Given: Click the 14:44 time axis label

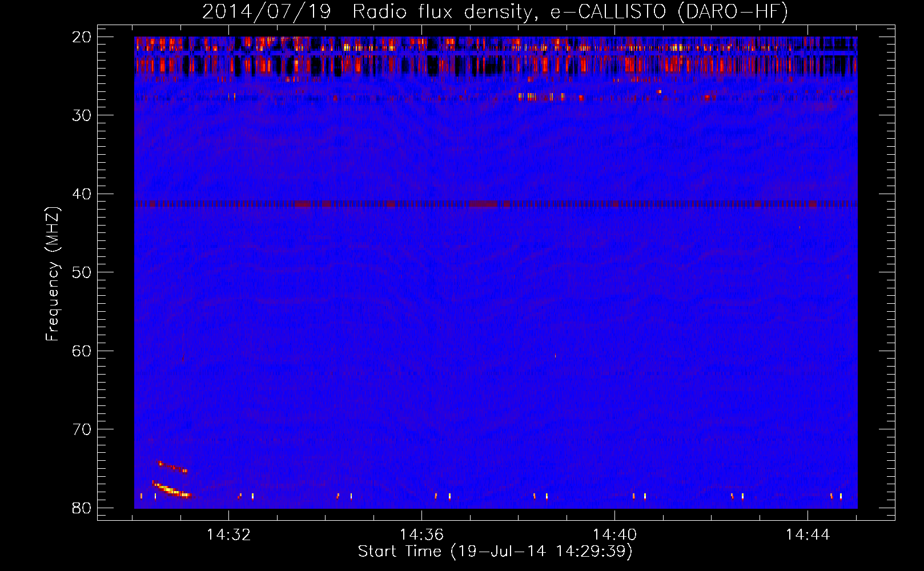Looking at the screenshot, I should pyautogui.click(x=808, y=535).
